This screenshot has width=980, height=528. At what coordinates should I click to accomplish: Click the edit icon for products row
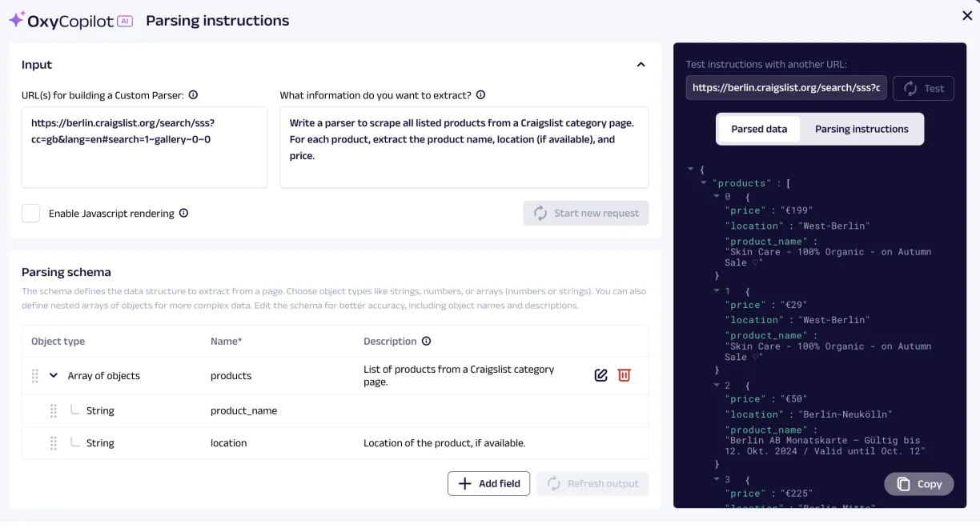click(600, 375)
